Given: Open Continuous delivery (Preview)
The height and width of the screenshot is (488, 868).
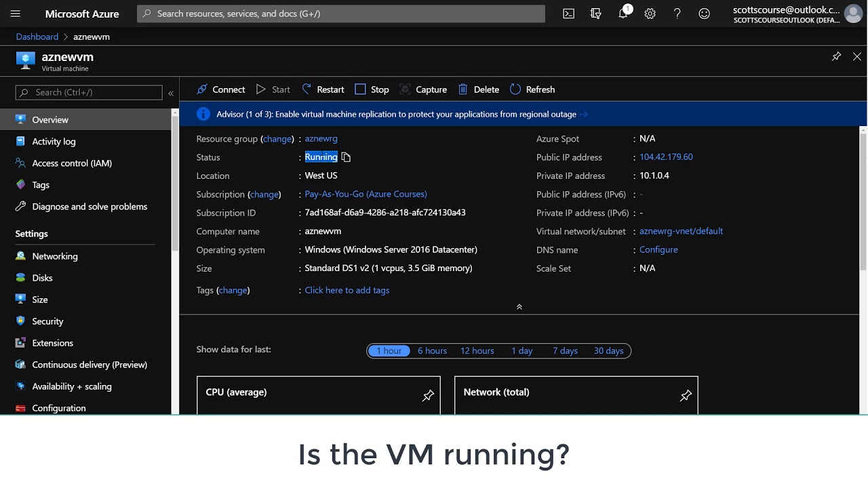Looking at the screenshot, I should coord(85,365).
